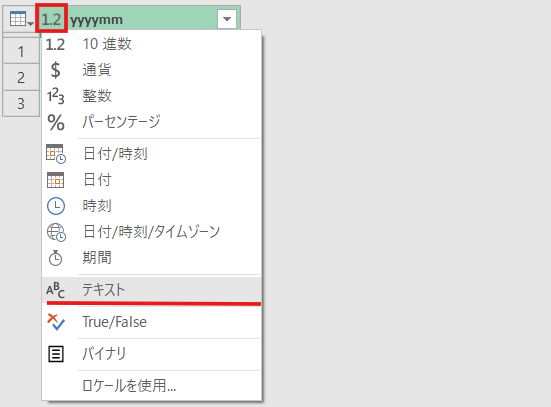Screen dimensions: 551x407
Task: Choose the True/False data type
Action: click(151, 322)
